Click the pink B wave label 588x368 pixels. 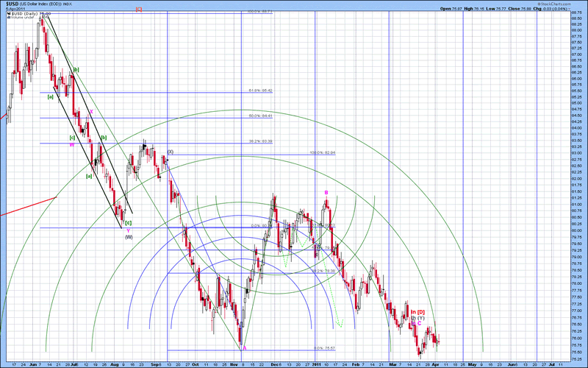(x=327, y=192)
